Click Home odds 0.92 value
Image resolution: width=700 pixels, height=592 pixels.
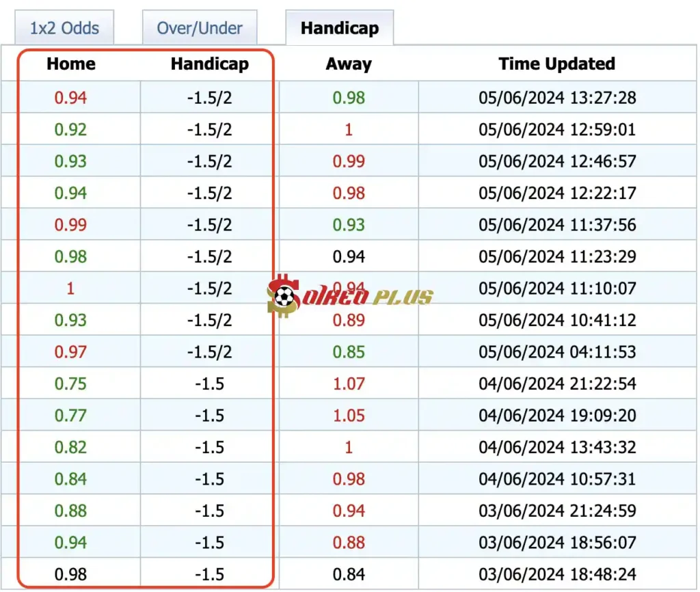pyautogui.click(x=71, y=130)
